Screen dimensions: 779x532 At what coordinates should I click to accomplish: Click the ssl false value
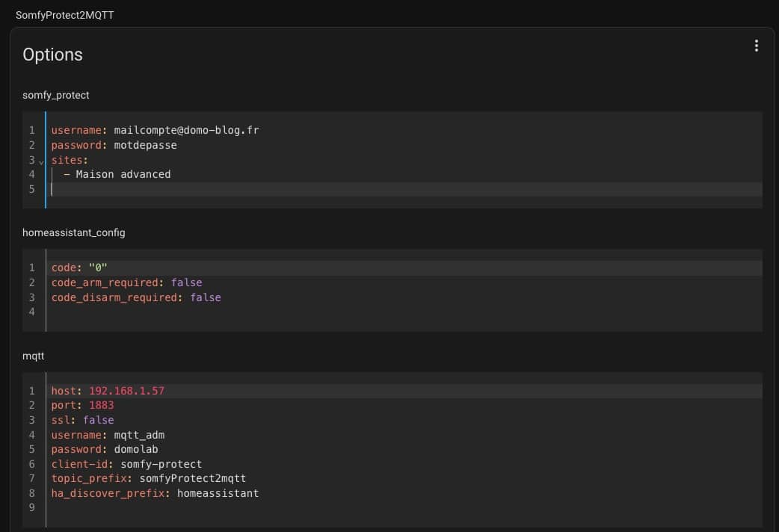point(98,420)
